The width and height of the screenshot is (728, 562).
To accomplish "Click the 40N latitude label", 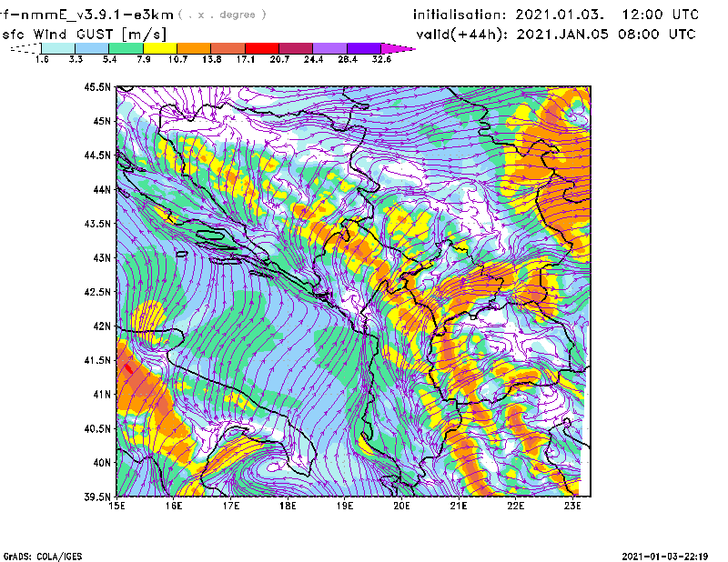I will coord(102,463).
